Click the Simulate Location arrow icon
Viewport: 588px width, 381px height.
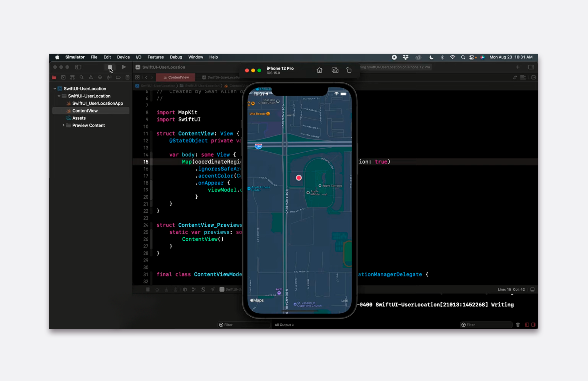point(213,289)
